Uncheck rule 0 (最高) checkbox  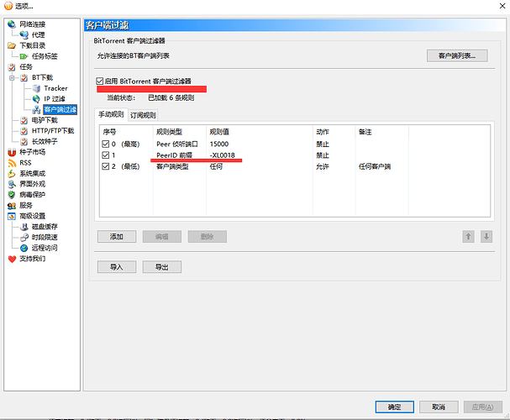coord(105,144)
